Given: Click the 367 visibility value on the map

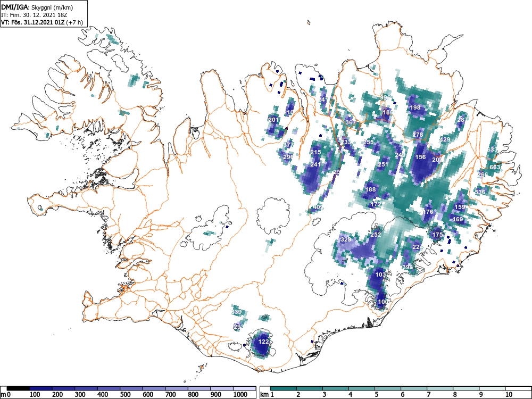Looking at the screenshot, I should pos(351,122).
